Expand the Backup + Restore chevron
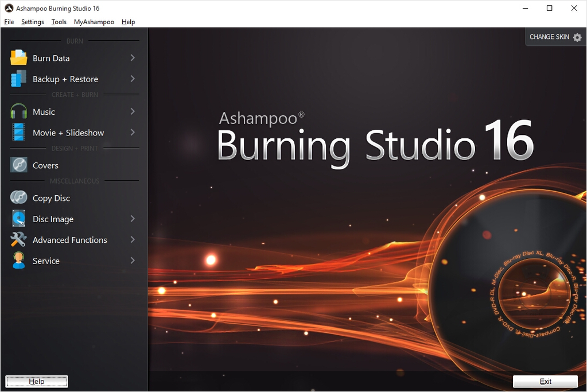 tap(133, 79)
